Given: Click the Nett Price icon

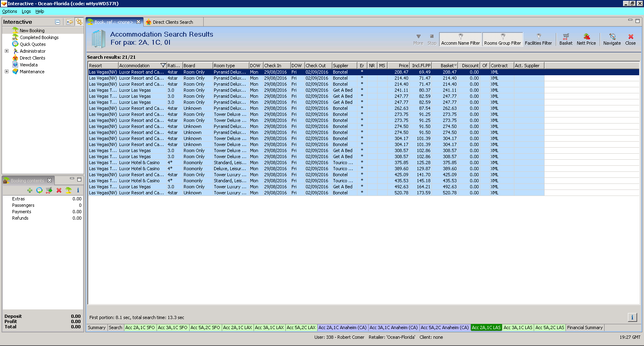Looking at the screenshot, I should point(586,37).
